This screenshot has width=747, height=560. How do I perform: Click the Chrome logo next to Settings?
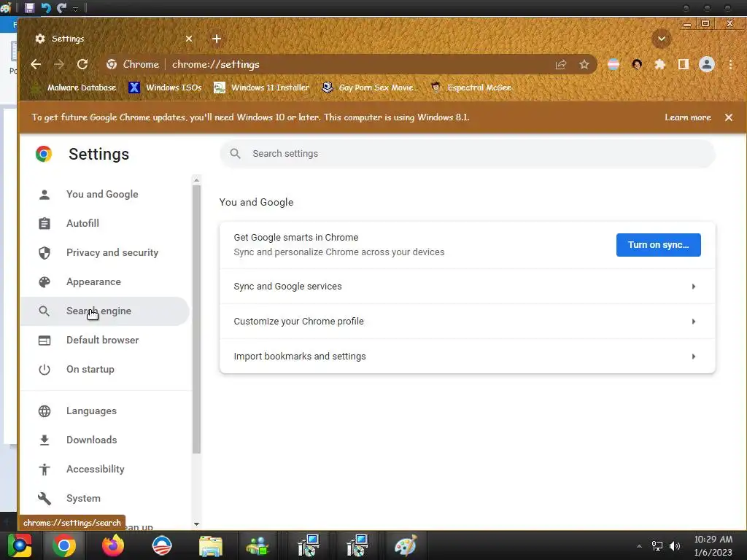(x=43, y=154)
